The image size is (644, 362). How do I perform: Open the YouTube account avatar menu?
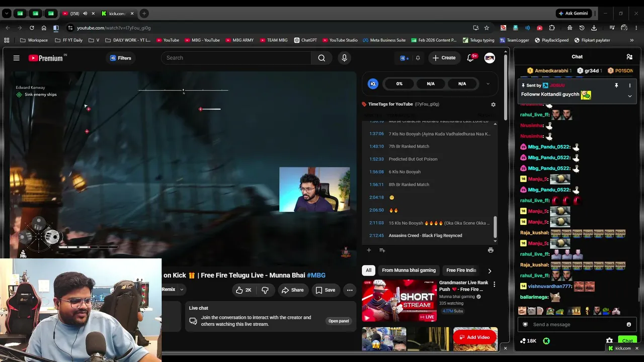490,58
